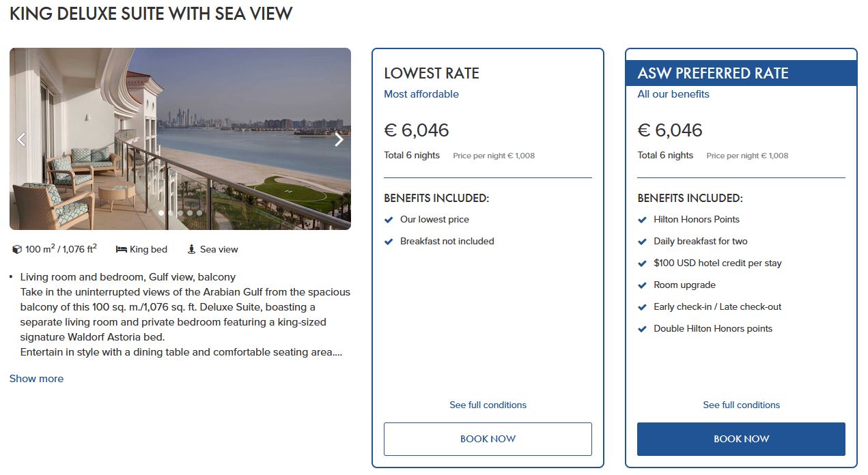
Task: Click checkmark next to Hilton Honors Points
Action: 642,220
